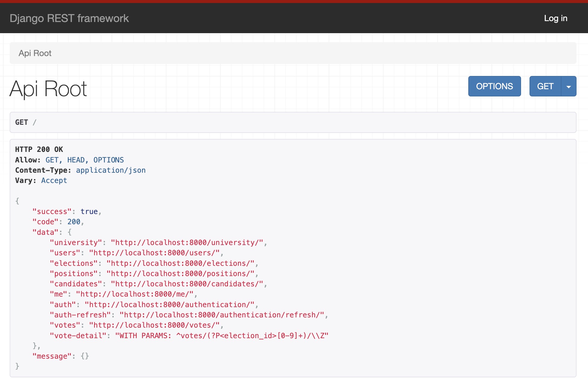The width and height of the screenshot is (588, 387).
Task: Follow the votes endpoint link
Action: (154, 325)
